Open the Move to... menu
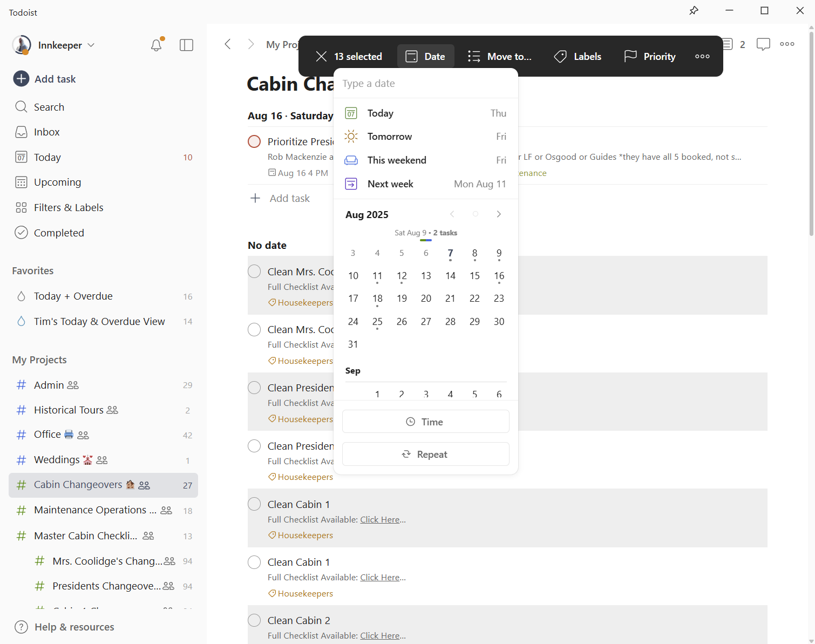 point(500,57)
